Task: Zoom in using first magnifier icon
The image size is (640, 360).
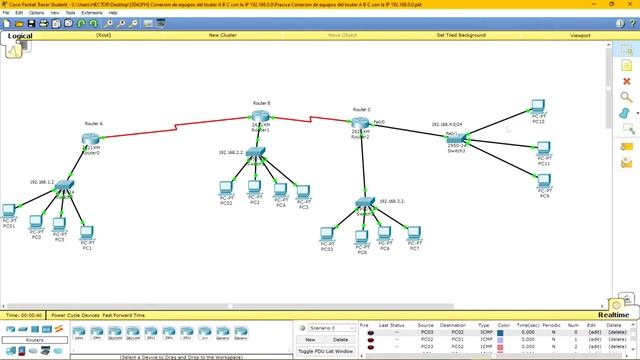Action: pyautogui.click(x=109, y=24)
